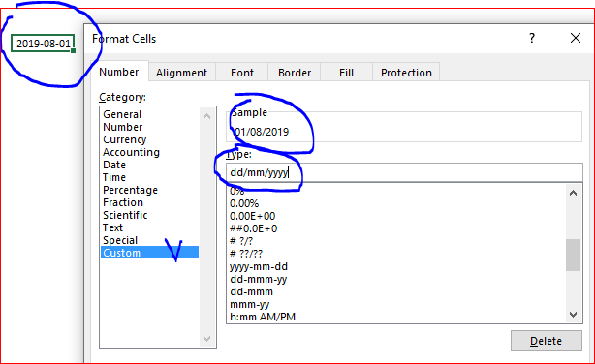595x364 pixels.
Task: Choose the Currency category
Action: tap(124, 139)
